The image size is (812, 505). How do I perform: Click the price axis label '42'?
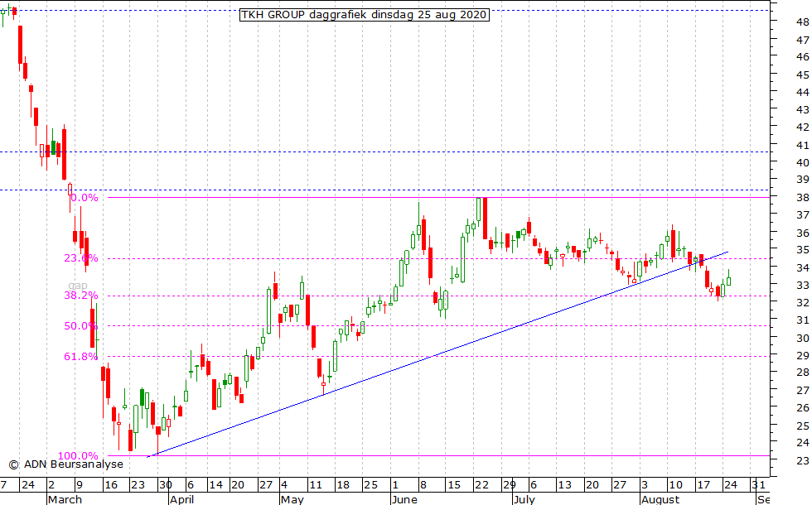pos(803,127)
